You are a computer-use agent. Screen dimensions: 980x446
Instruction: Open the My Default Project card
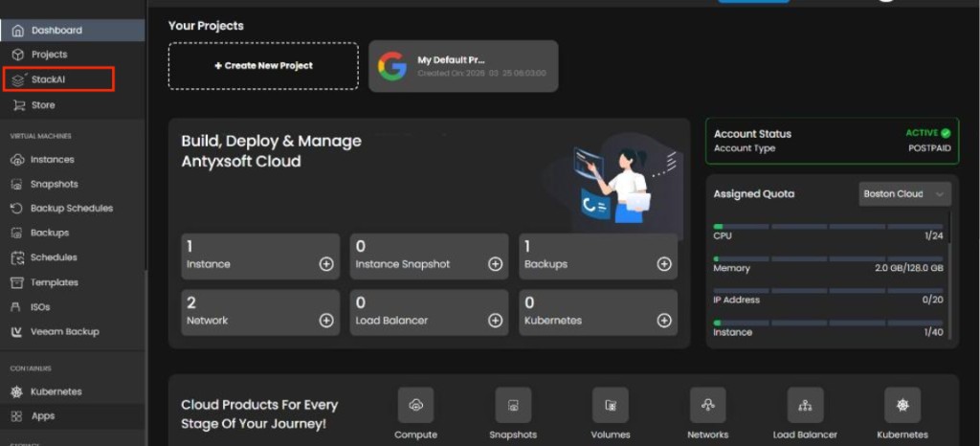[463, 66]
